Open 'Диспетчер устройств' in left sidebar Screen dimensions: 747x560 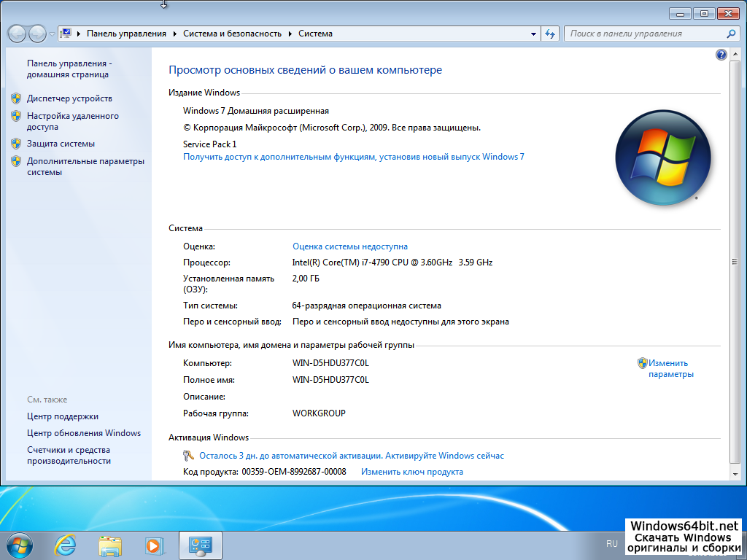point(69,98)
